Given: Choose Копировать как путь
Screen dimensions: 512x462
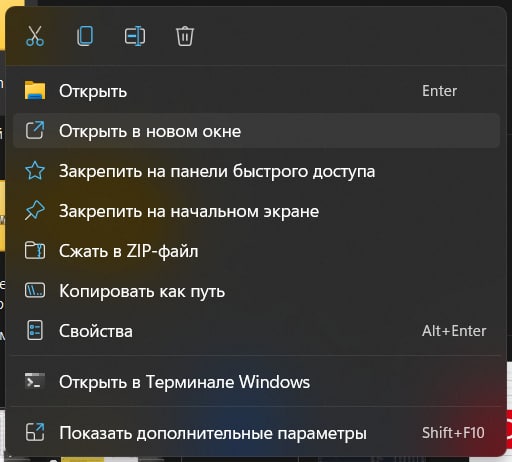Looking at the screenshot, I should coord(256,291).
